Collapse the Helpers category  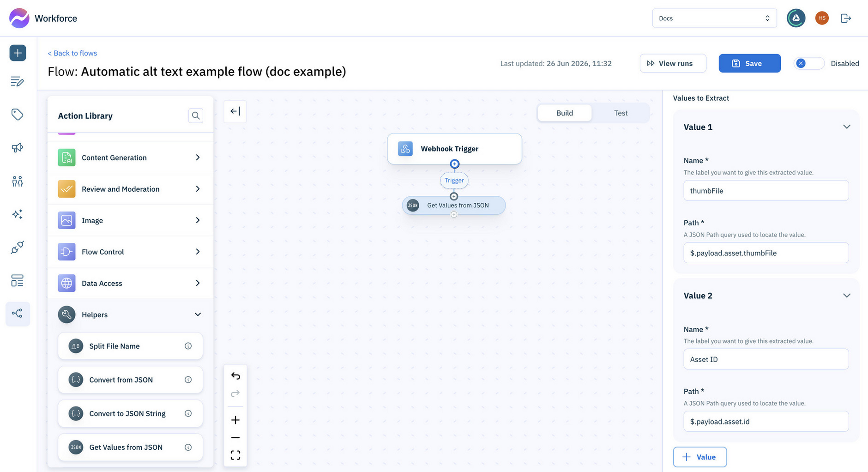click(x=130, y=315)
